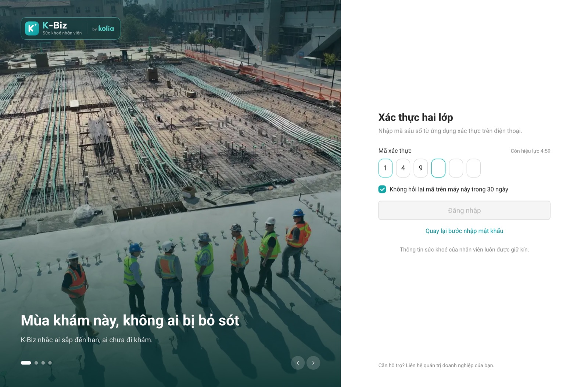Open 'Quay lại bước nhập mật khẩu' link
Screen dimensions: 588x387
[x=464, y=231]
